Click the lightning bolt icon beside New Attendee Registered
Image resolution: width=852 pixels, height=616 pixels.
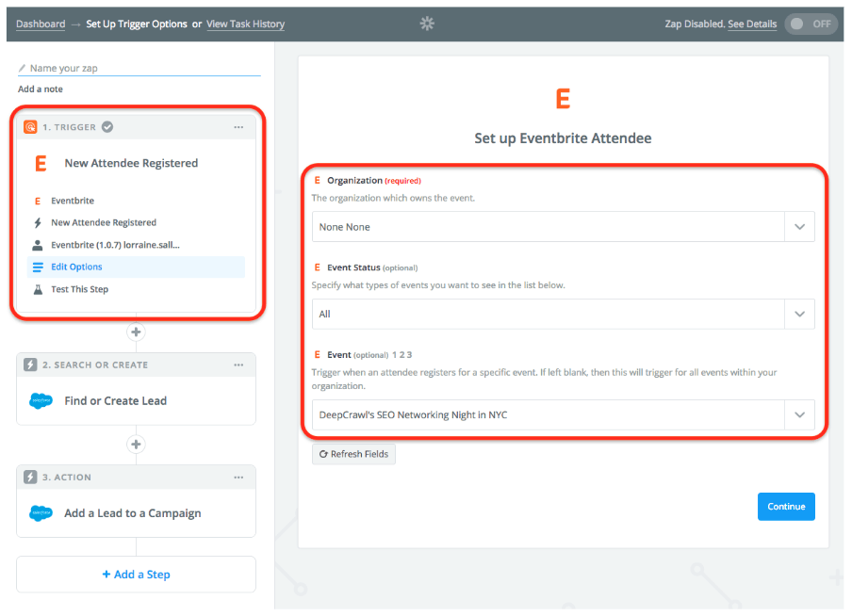click(x=39, y=222)
